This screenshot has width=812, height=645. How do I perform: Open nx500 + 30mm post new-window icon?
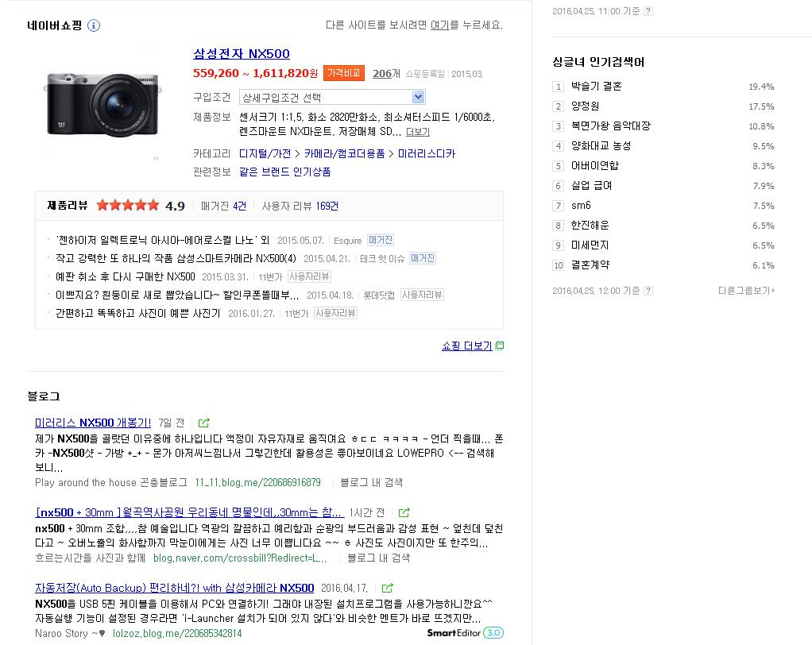coord(404,513)
